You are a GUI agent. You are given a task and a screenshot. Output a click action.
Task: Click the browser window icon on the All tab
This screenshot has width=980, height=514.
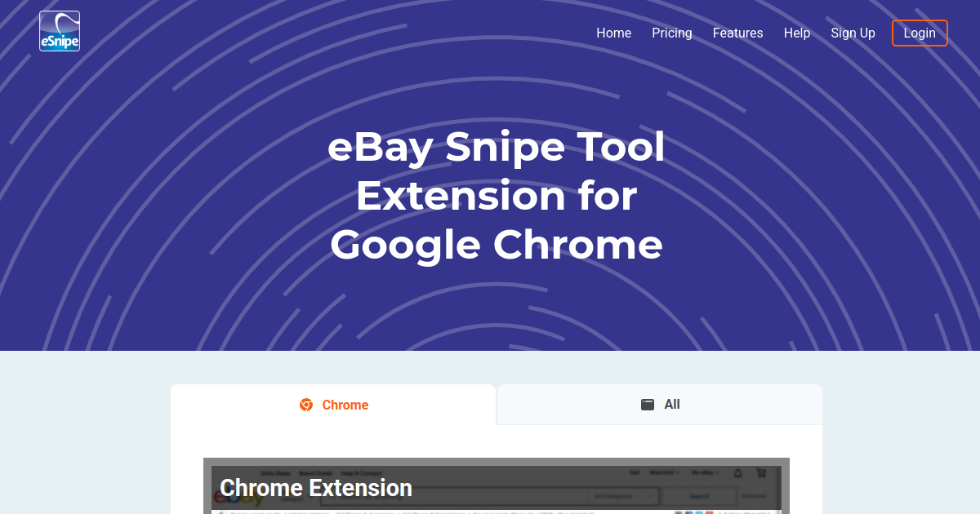(x=647, y=404)
